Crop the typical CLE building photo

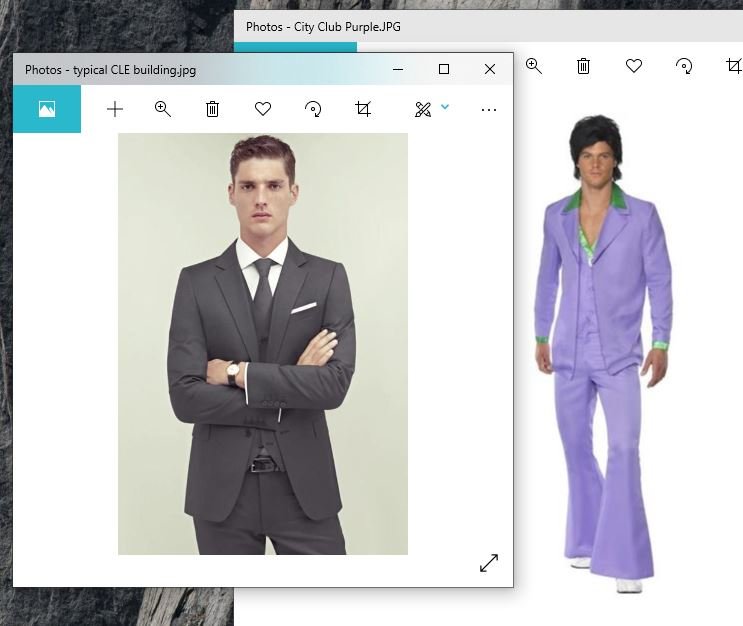[x=363, y=109]
